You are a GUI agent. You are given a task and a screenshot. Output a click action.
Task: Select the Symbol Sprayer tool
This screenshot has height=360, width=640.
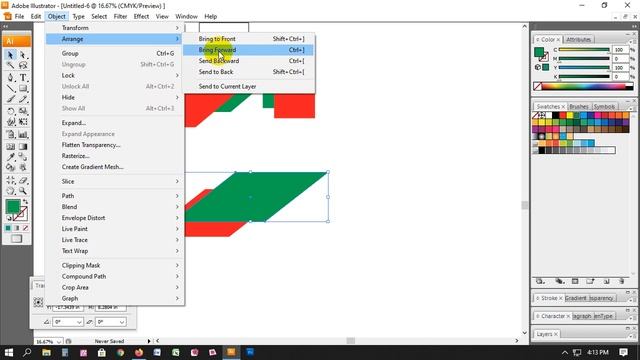pos(11,134)
